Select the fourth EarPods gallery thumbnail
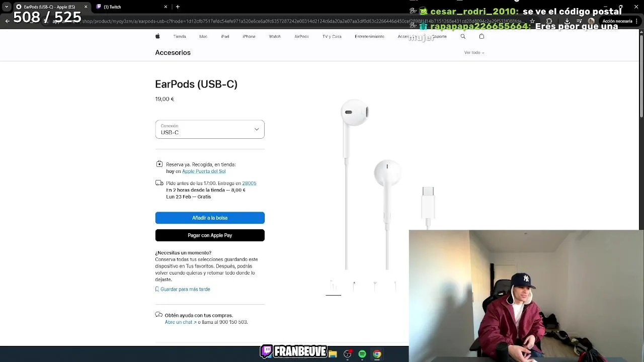The image size is (644, 362). [x=395, y=286]
